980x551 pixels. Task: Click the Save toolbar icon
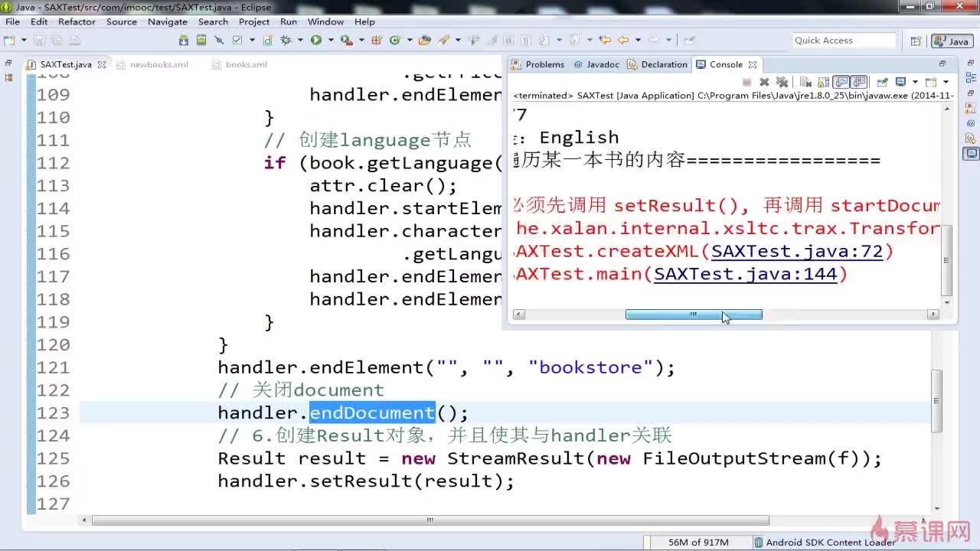pyautogui.click(x=38, y=41)
